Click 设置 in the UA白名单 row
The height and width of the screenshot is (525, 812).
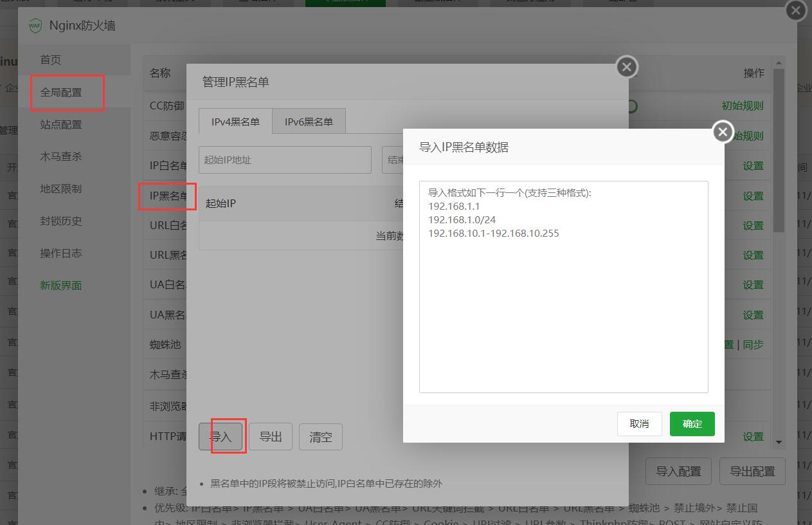pyautogui.click(x=753, y=285)
